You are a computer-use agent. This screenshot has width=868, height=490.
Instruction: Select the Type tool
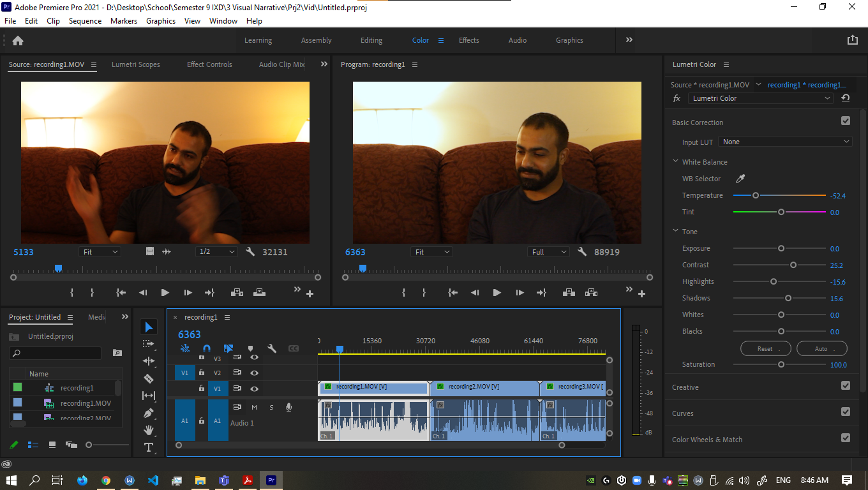(x=149, y=447)
